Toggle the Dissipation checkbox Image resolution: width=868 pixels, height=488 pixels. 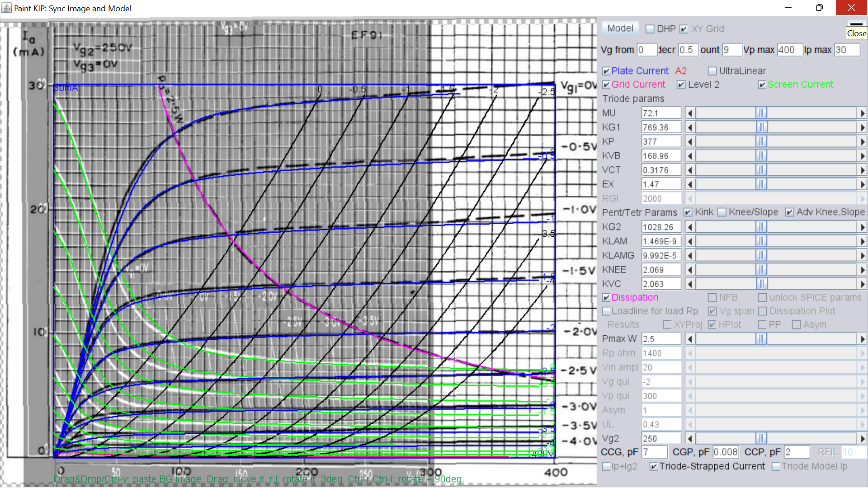606,297
